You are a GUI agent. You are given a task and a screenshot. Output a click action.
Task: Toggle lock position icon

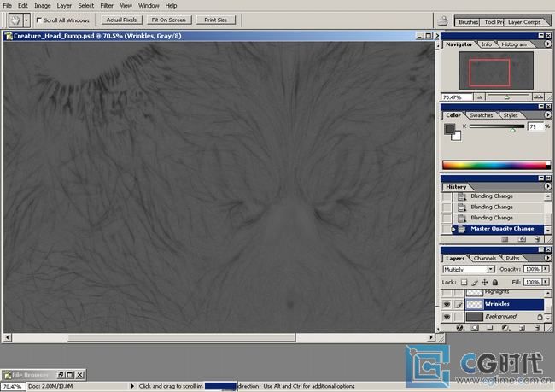[485, 282]
